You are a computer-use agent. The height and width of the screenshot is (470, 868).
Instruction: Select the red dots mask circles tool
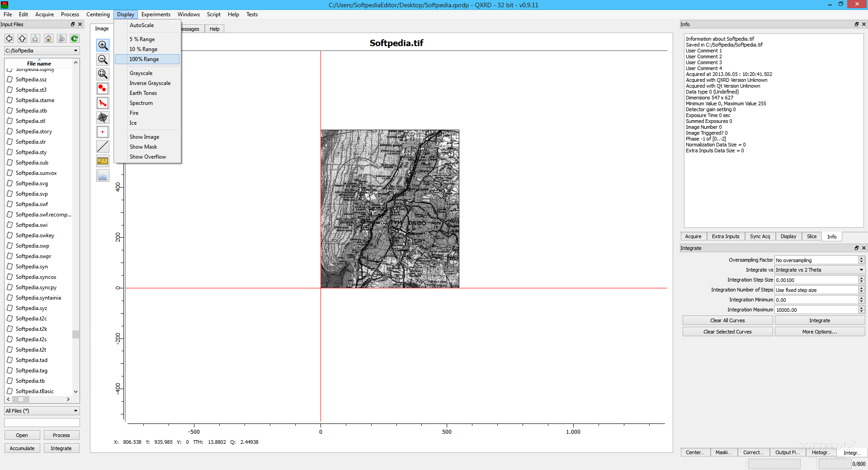(x=103, y=89)
